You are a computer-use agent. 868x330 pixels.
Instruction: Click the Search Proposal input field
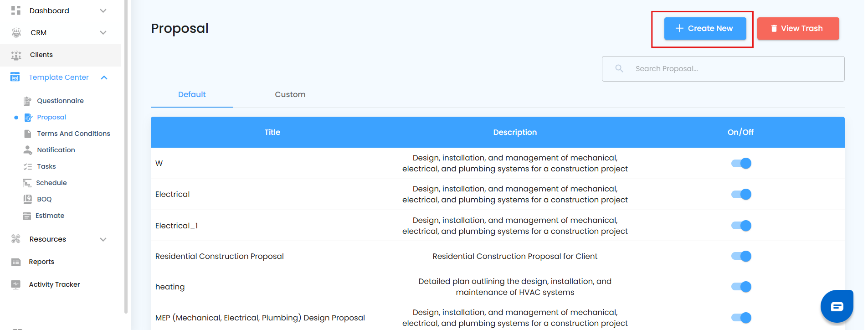pyautogui.click(x=729, y=69)
